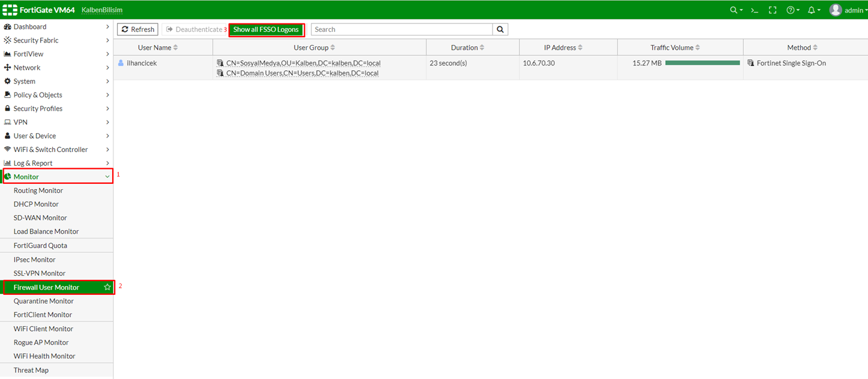The image size is (868, 379).
Task: Click the KalbenBilisim hostname link
Action: point(101,10)
